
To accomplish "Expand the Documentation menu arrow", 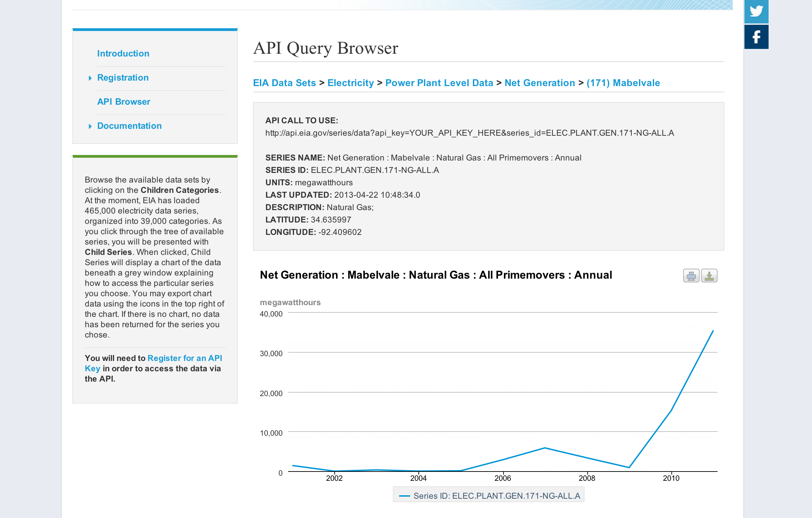I will pos(90,126).
